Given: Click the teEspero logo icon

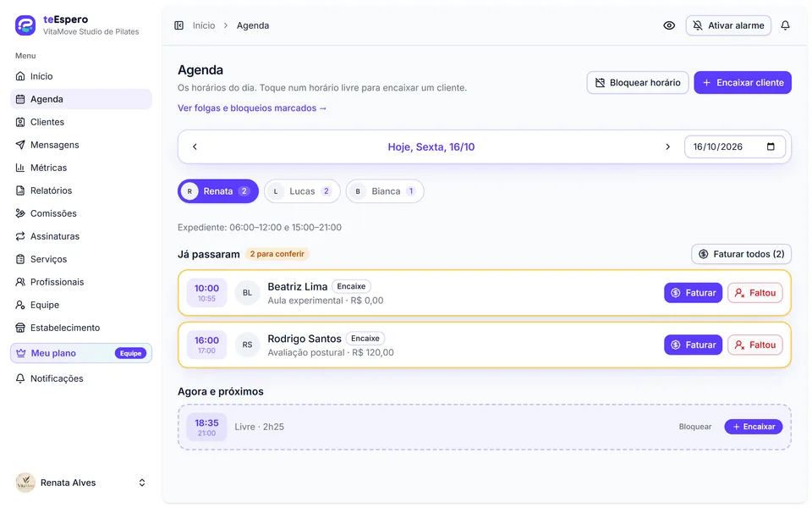Looking at the screenshot, I should [25, 25].
